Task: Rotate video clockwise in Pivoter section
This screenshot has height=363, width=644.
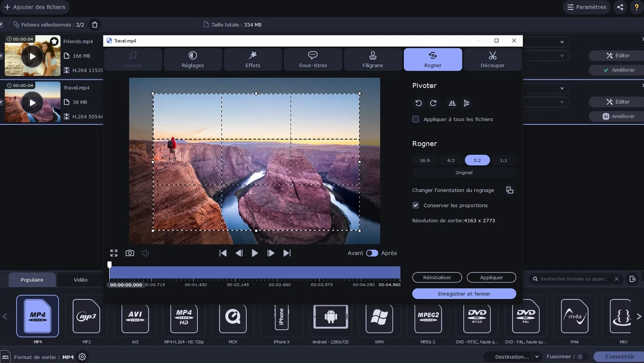Action: pyautogui.click(x=433, y=103)
